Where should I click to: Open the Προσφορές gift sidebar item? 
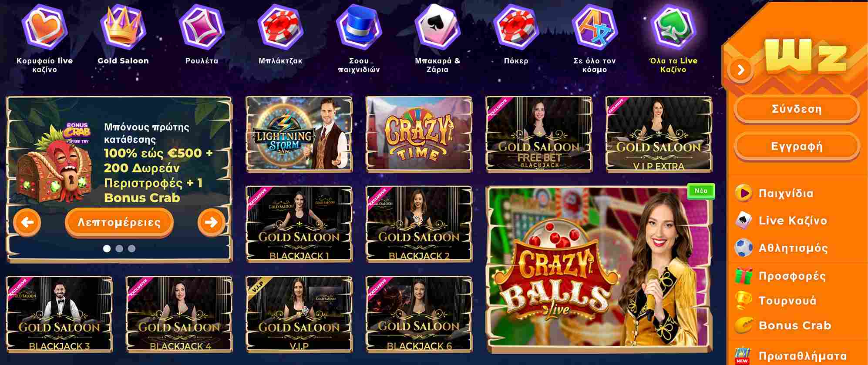click(781, 276)
